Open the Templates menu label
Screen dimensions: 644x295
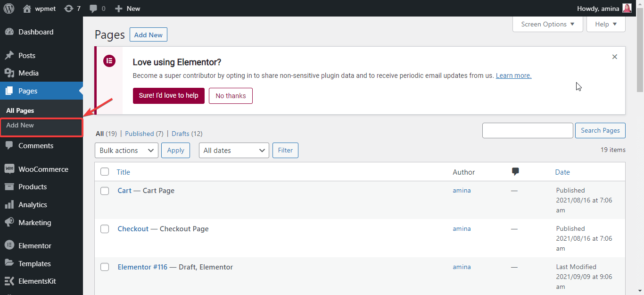coord(34,263)
